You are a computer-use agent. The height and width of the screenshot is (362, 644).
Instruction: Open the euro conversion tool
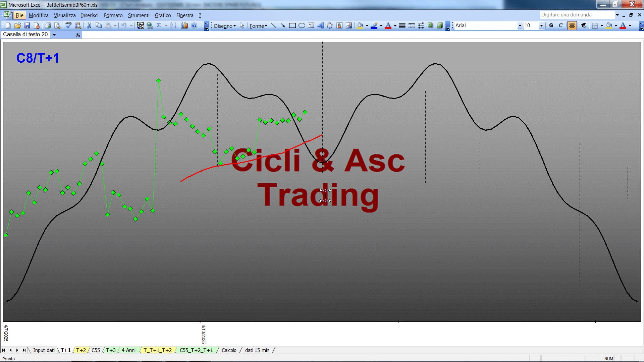coord(141,25)
